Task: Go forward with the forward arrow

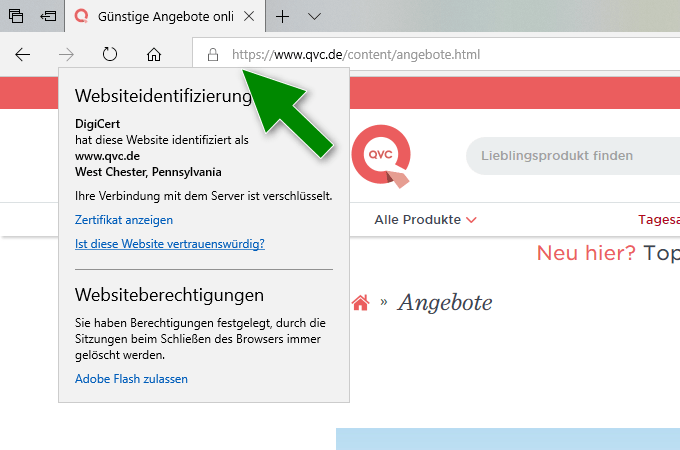Action: pos(66,55)
